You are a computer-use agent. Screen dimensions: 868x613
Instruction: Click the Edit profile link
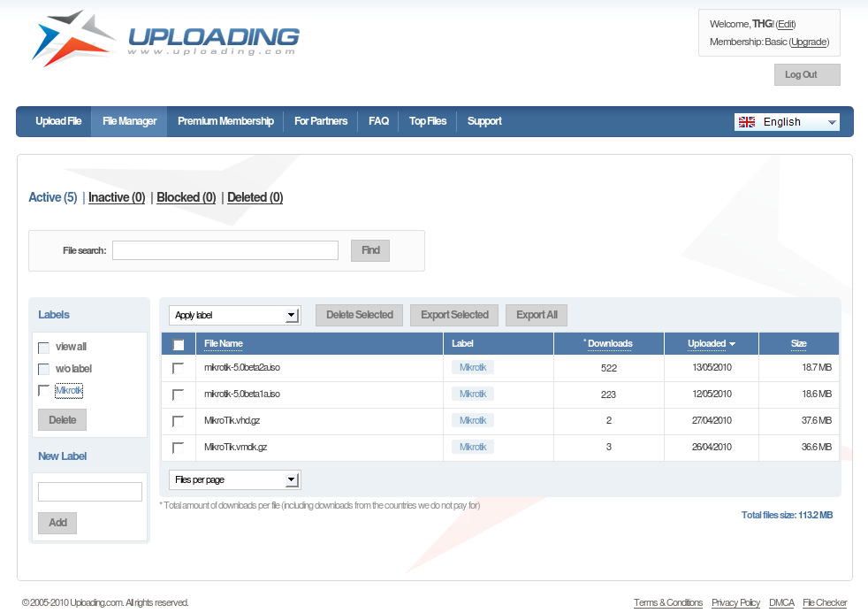tap(786, 24)
